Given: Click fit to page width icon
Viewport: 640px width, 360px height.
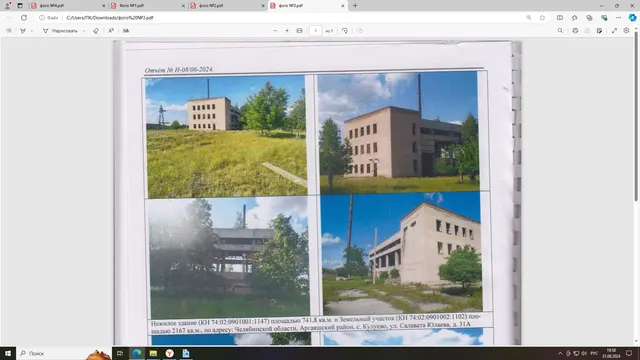Looking at the screenshot, I should tap(299, 31).
